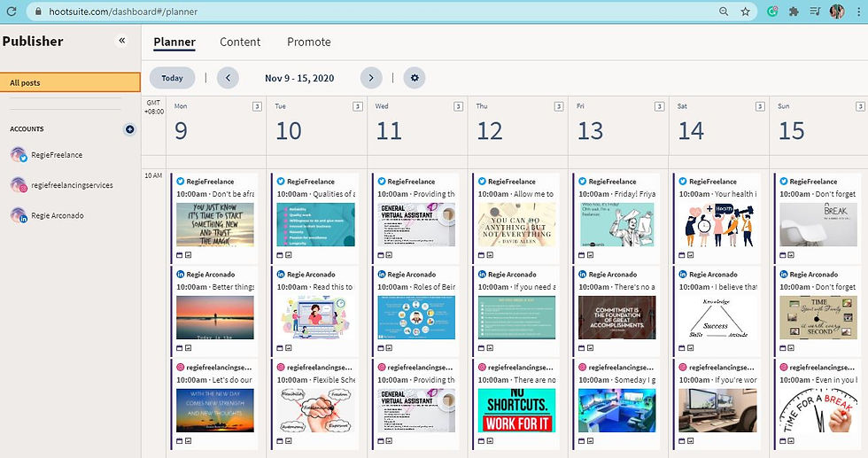868x458 pixels.
Task: Click calendar icon under Monday's 'Let's do our' post
Action: coord(179,441)
